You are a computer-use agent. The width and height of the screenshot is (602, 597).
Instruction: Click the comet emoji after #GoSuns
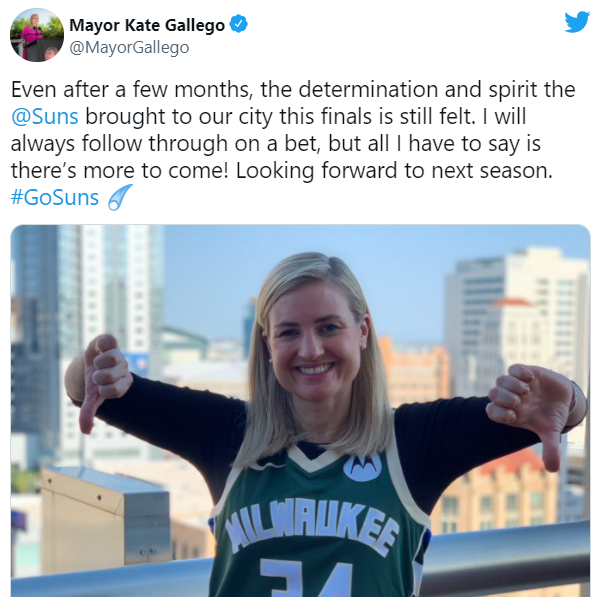pos(120,197)
